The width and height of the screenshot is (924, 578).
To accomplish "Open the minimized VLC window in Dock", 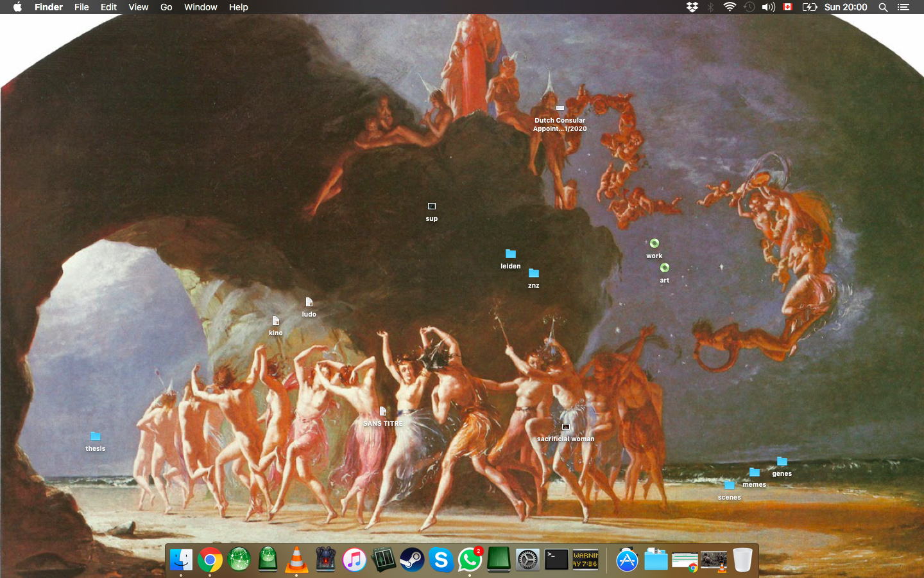I will click(x=714, y=561).
